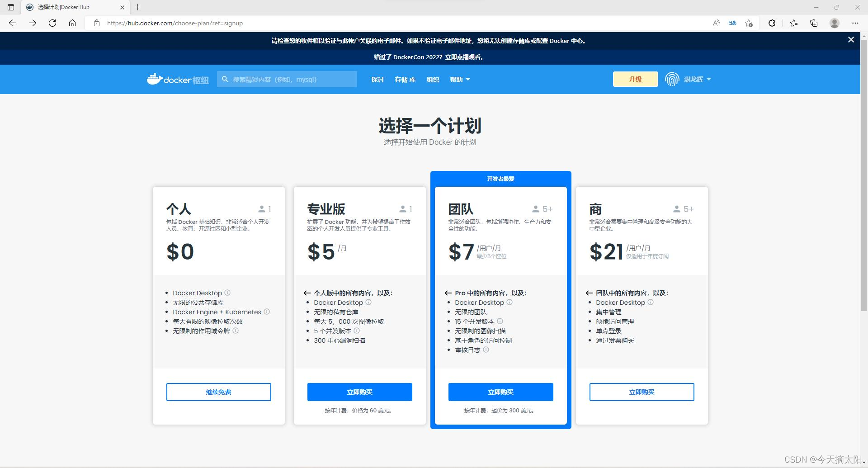Open a new browser tab
This screenshot has width=868, height=468.
(138, 7)
